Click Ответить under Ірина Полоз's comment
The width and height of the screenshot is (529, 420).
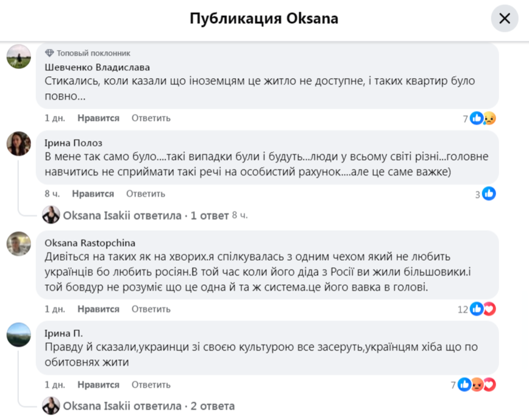click(x=146, y=193)
